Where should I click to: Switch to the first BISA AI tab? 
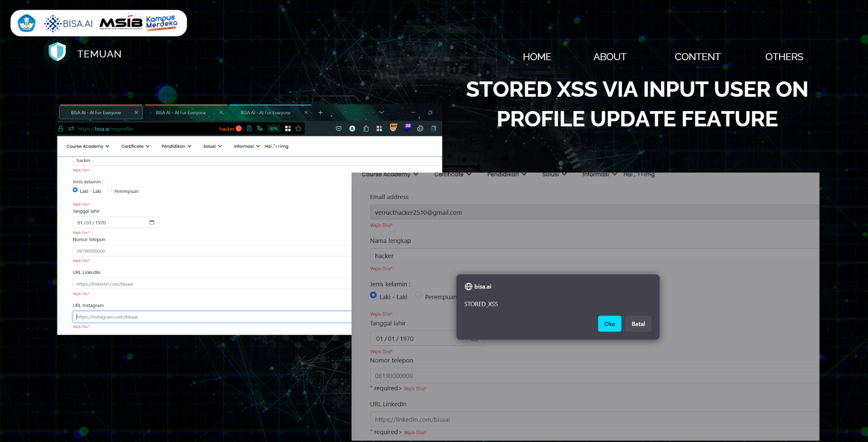pos(101,112)
